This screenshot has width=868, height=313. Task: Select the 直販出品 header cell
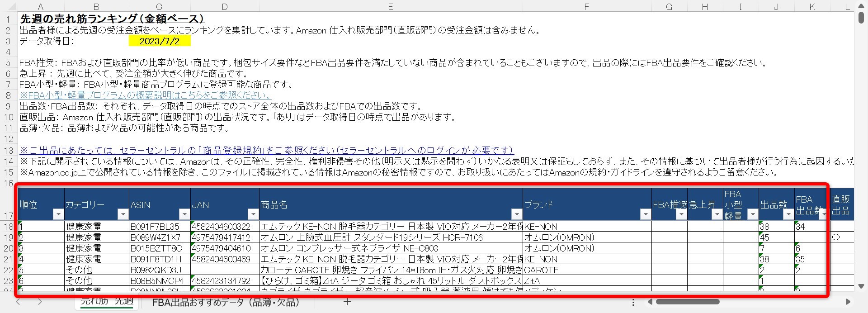(x=842, y=204)
